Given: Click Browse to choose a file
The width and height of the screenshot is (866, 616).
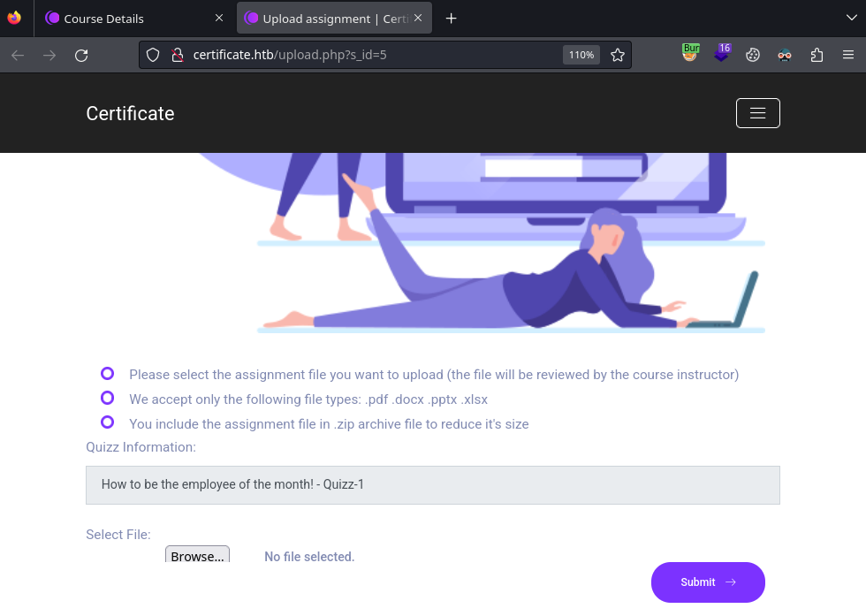Looking at the screenshot, I should pyautogui.click(x=197, y=555).
